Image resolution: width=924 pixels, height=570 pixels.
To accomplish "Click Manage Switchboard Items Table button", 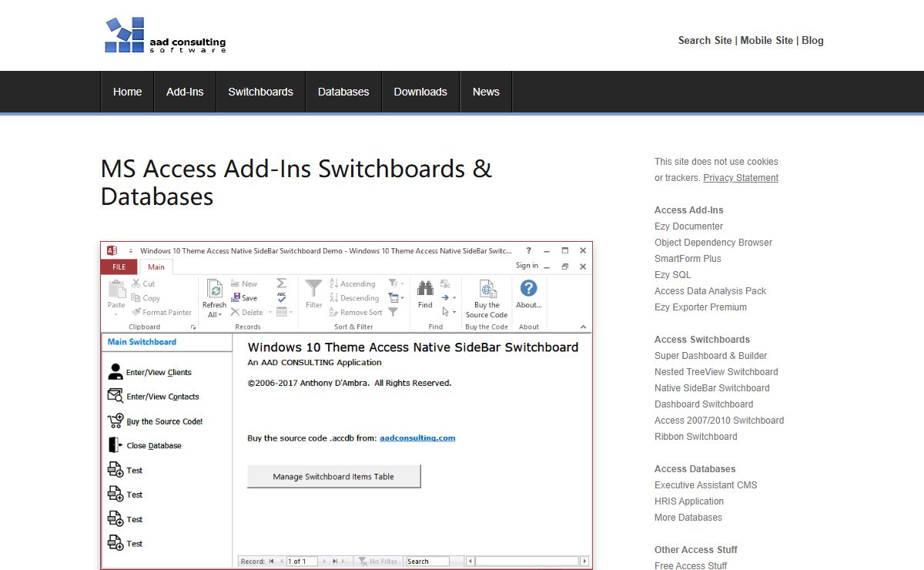I will coord(333,477).
